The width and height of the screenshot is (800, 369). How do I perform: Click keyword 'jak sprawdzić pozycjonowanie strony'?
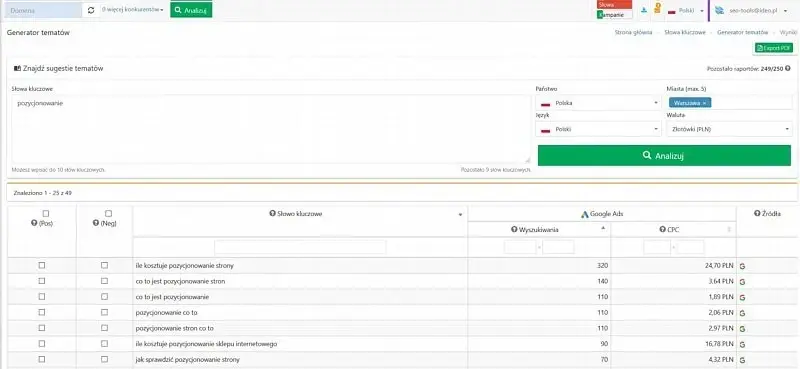click(187, 360)
